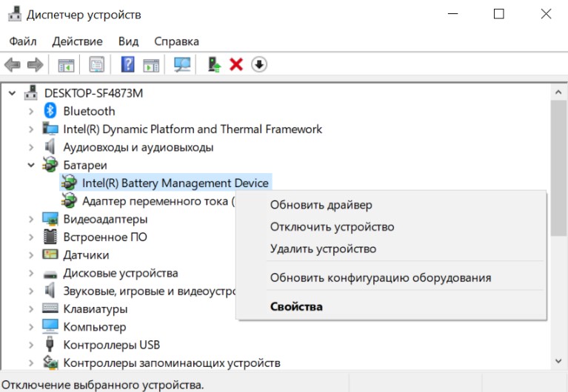The width and height of the screenshot is (568, 392).
Task: Click the show/hide console tree icon
Action: [67, 66]
